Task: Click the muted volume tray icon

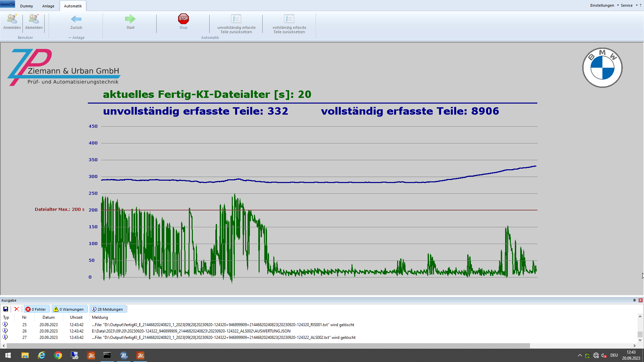Action: tap(604, 355)
